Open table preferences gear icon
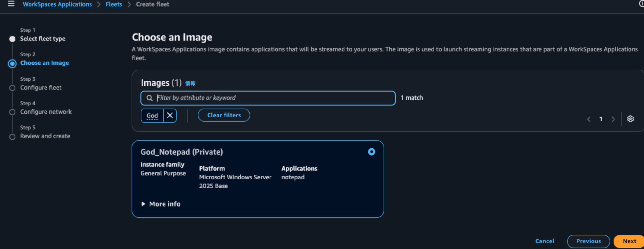Image resolution: width=644 pixels, height=249 pixels. pyautogui.click(x=630, y=119)
